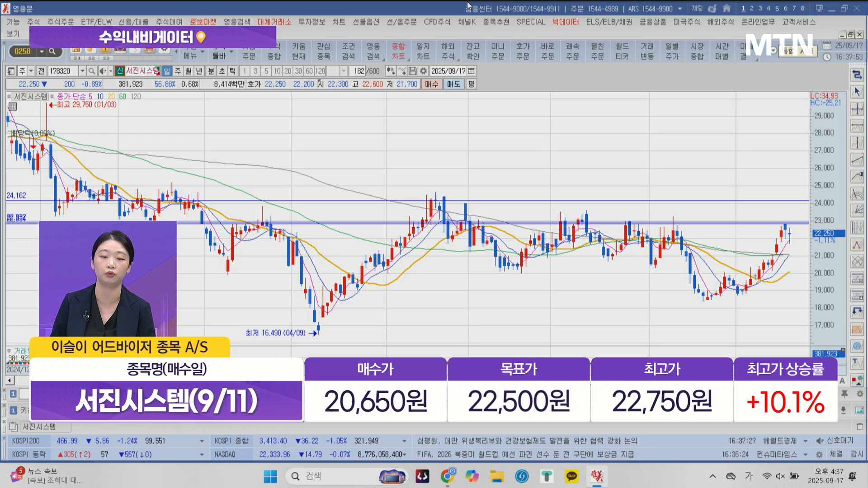Viewport: 868px width, 488px height.
Task: Toggle the monthly (월) chart period
Action: coord(188,71)
